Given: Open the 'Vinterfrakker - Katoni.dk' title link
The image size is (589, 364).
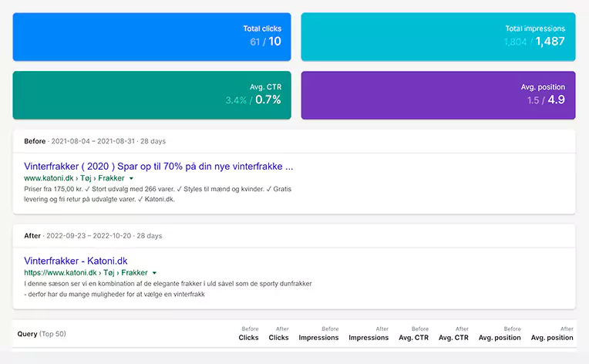Looking at the screenshot, I should coord(76,261).
